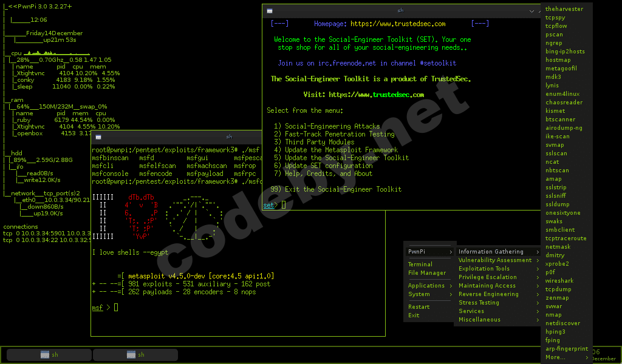Click the set> prompt input in SET terminal
This screenshot has height=364, width=622.
click(283, 205)
